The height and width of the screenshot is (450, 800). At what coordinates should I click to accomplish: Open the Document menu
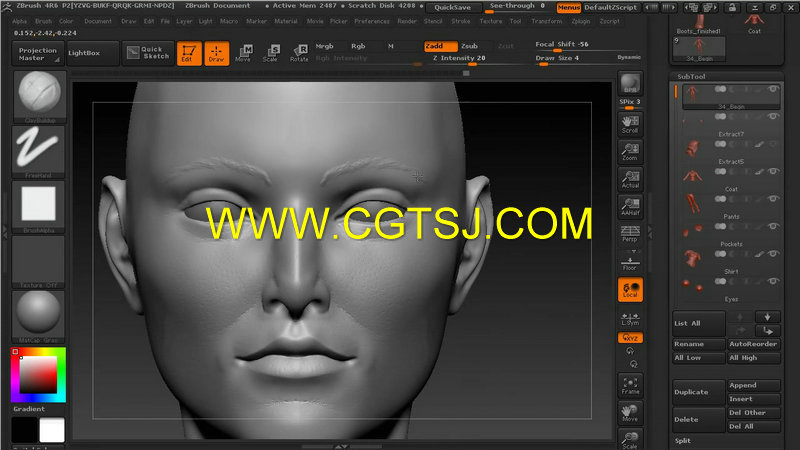point(98,21)
